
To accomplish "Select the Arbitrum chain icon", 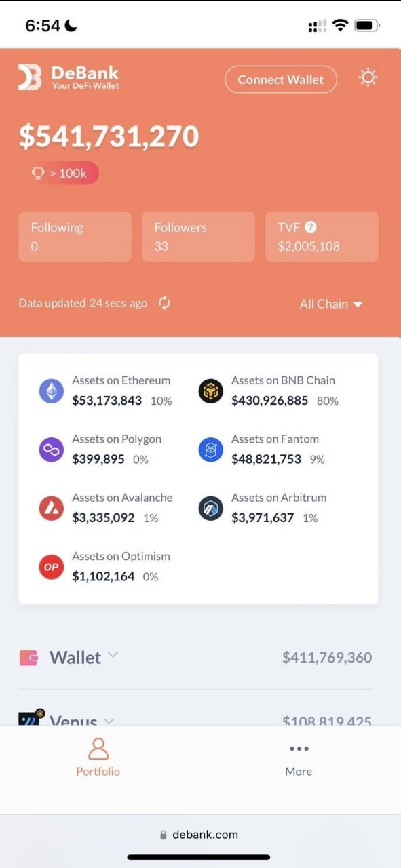I will click(210, 508).
